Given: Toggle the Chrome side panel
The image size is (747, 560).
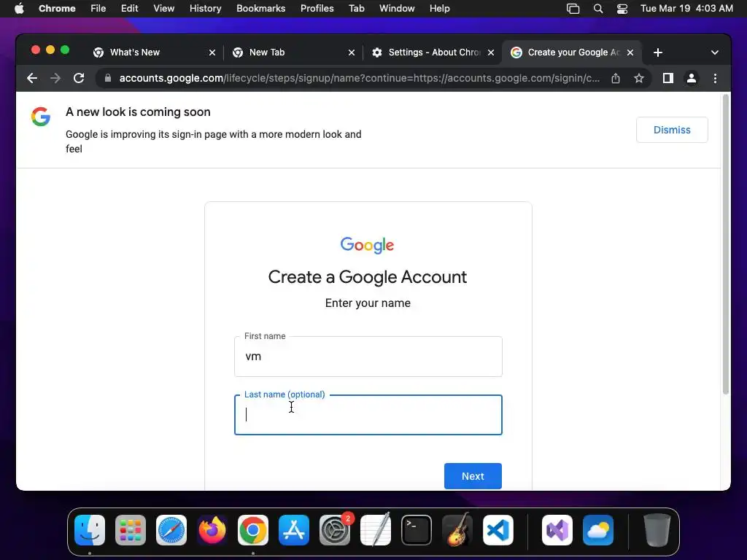Looking at the screenshot, I should pos(668,78).
